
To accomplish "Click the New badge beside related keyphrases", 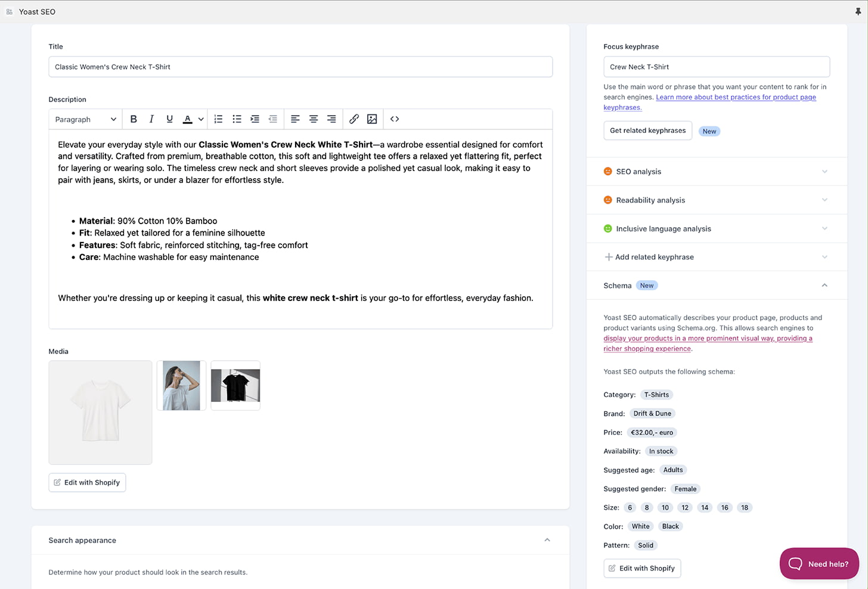I will pyautogui.click(x=709, y=131).
